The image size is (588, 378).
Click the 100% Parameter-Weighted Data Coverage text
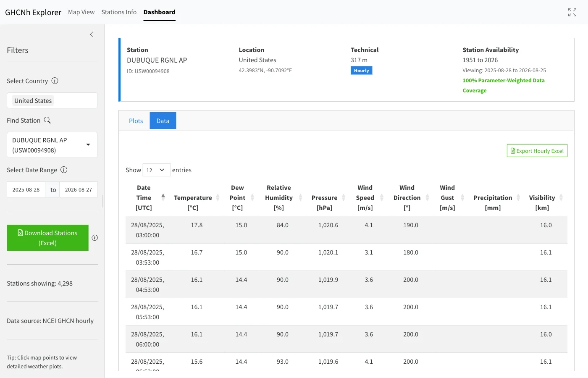[x=504, y=85]
